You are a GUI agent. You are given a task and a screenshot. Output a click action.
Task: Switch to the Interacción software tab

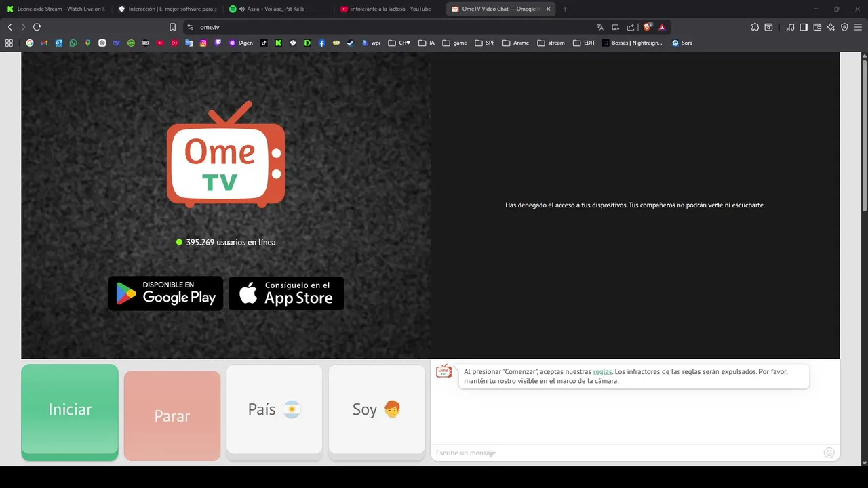166,9
